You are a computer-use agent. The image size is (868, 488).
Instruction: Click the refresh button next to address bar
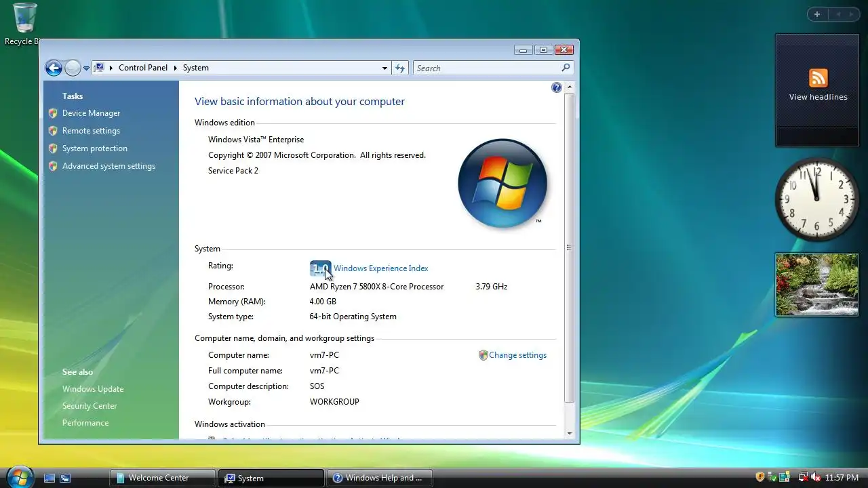coord(400,68)
